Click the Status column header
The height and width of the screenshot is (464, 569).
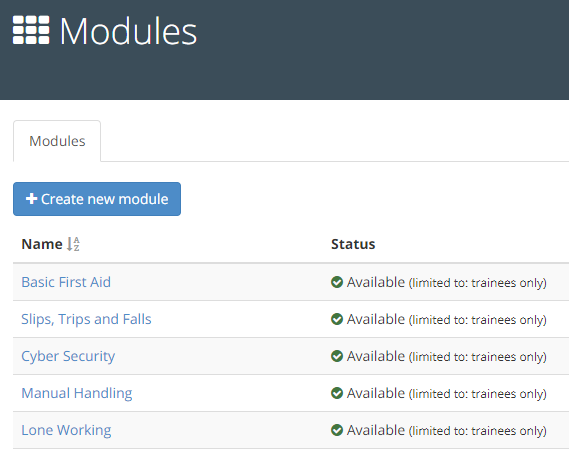coord(353,244)
